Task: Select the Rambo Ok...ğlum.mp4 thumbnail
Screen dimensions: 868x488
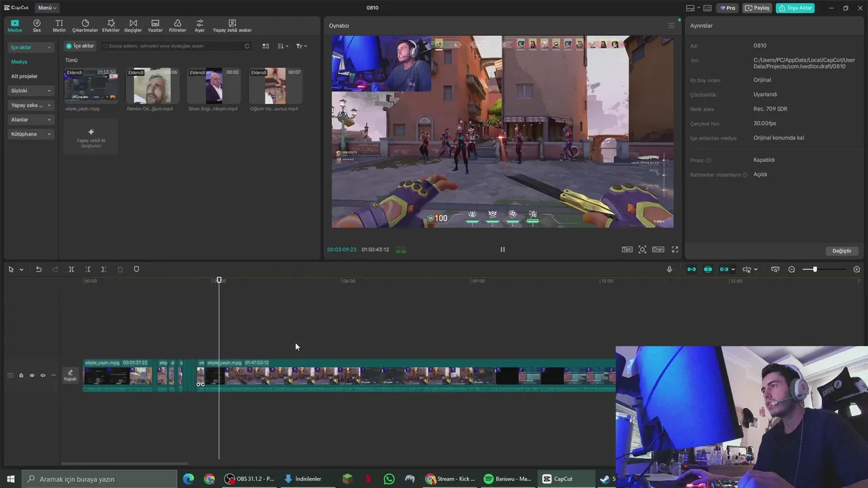Action: coord(152,85)
